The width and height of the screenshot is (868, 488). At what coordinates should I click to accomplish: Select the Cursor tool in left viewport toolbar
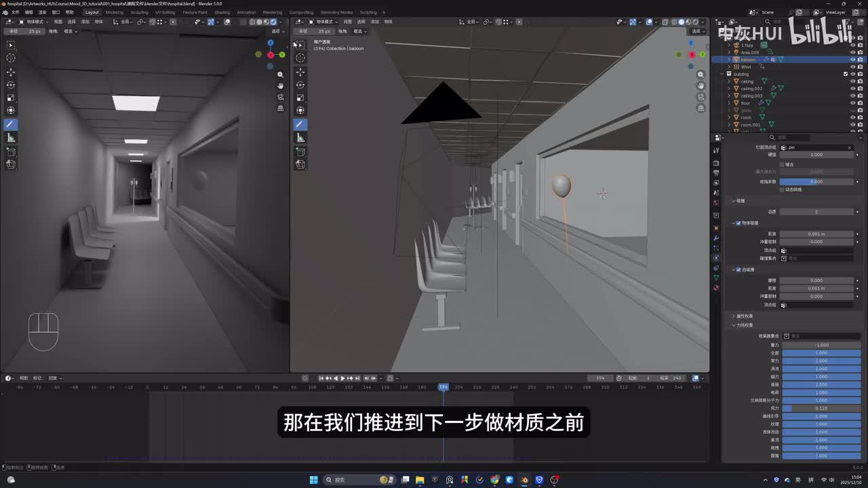pyautogui.click(x=11, y=58)
